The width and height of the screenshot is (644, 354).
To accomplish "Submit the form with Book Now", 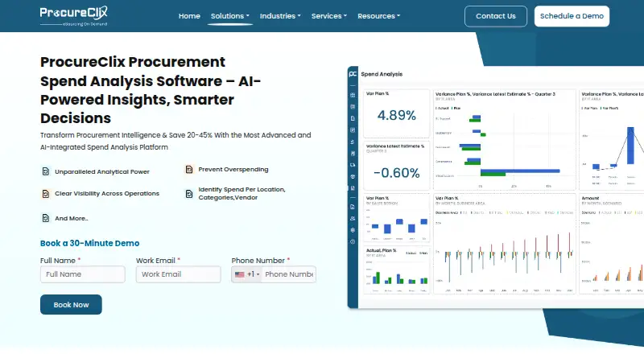I will point(71,305).
